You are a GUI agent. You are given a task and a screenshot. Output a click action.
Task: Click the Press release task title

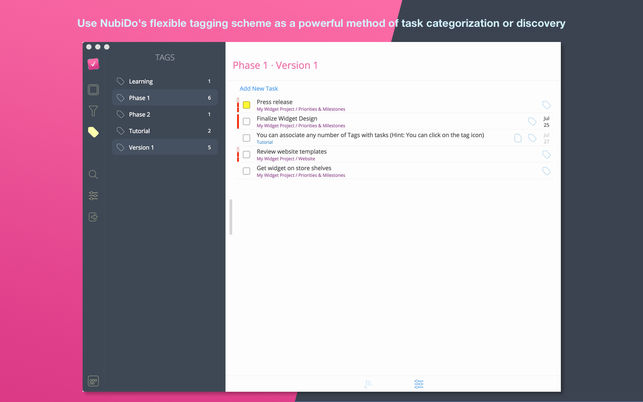(x=274, y=102)
